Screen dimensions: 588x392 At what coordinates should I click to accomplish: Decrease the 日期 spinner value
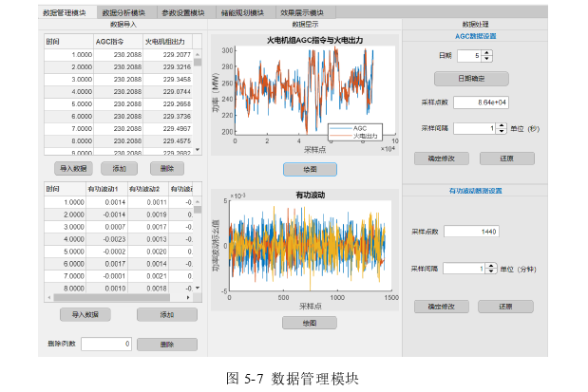click(486, 59)
